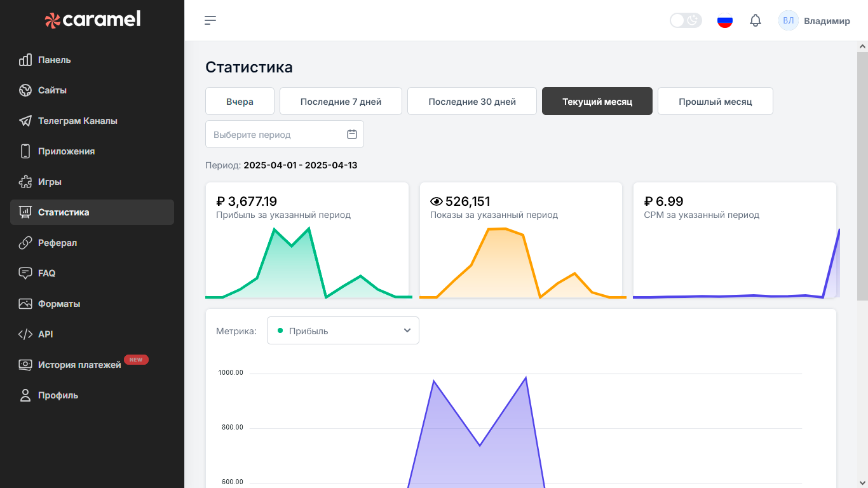Click the История платежей banknote icon

pos(25,365)
